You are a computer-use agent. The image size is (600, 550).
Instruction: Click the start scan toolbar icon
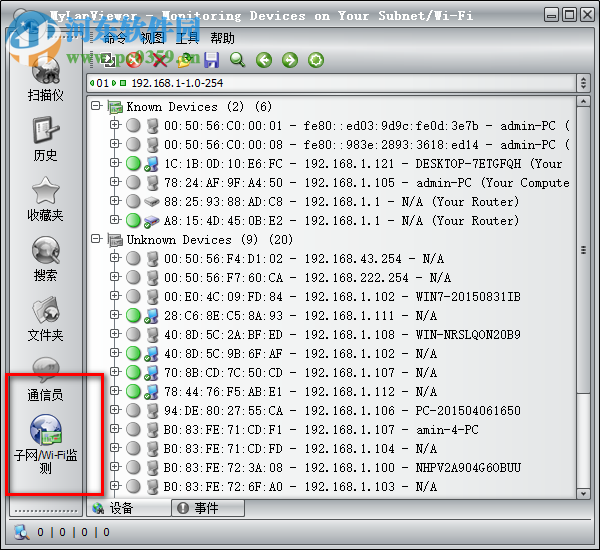[108, 60]
